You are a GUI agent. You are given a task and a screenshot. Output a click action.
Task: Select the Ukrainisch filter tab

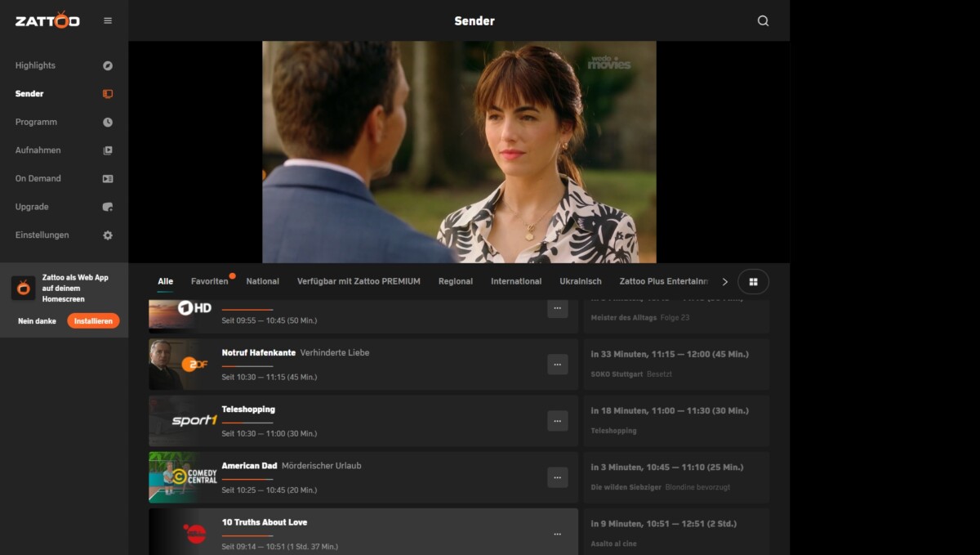pyautogui.click(x=580, y=280)
